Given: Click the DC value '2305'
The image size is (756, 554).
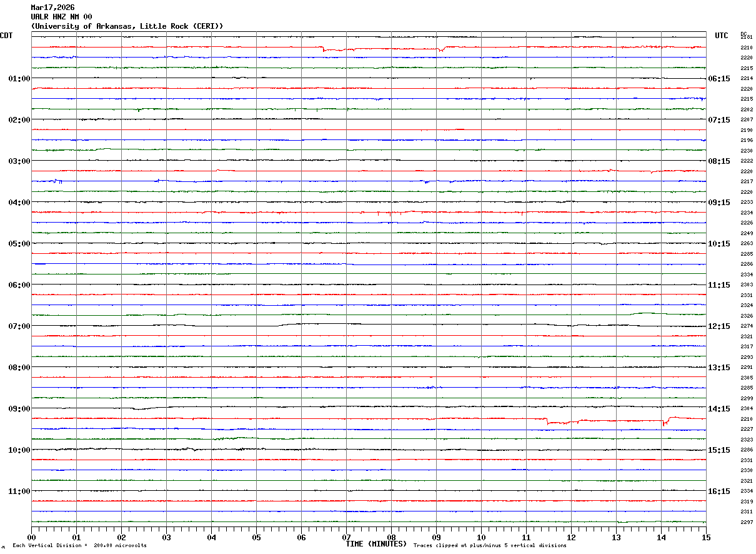Looking at the screenshot, I should click(x=746, y=378).
